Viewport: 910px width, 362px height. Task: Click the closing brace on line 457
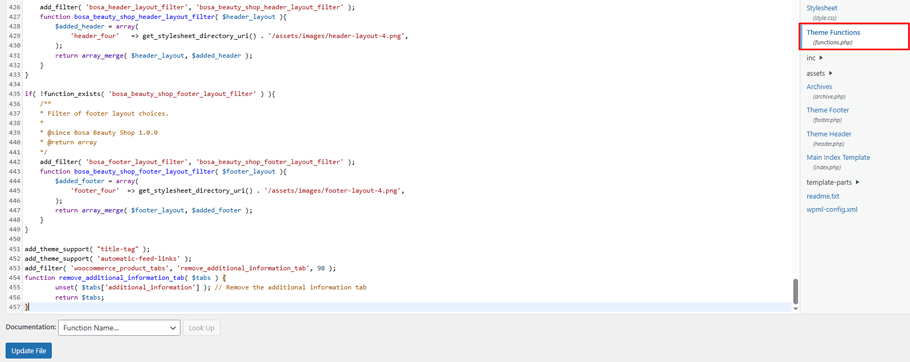point(27,306)
